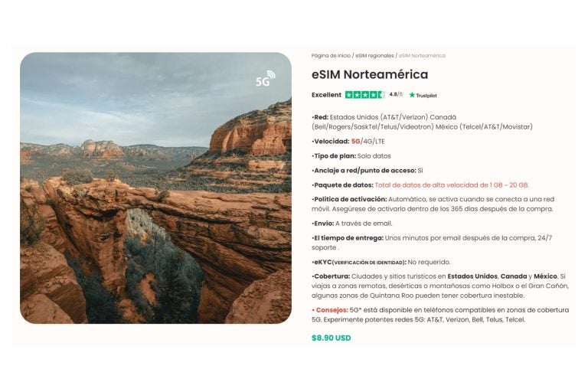This screenshot has height=392, width=588.
Task: Click the Trustpilot star logo
Action: pyautogui.click(x=412, y=95)
